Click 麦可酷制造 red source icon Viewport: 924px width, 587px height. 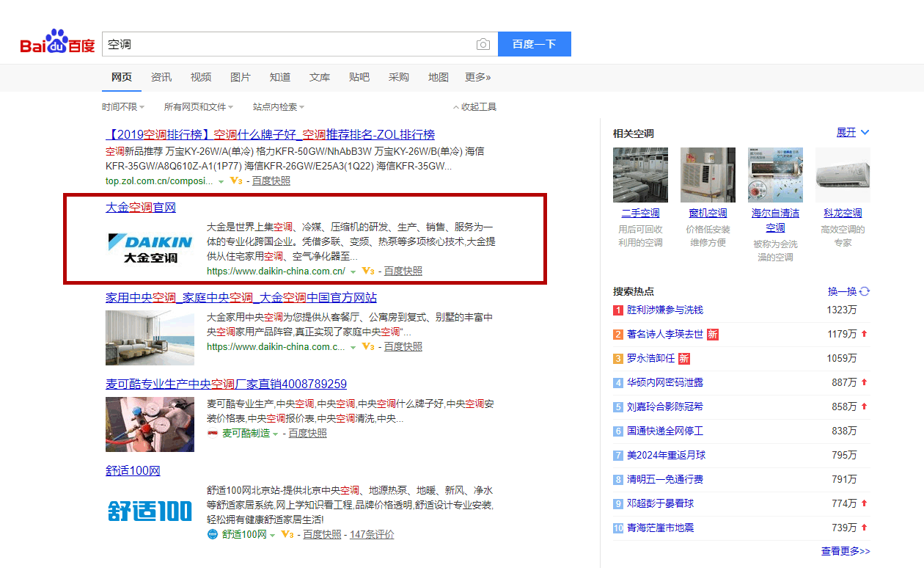coord(213,433)
